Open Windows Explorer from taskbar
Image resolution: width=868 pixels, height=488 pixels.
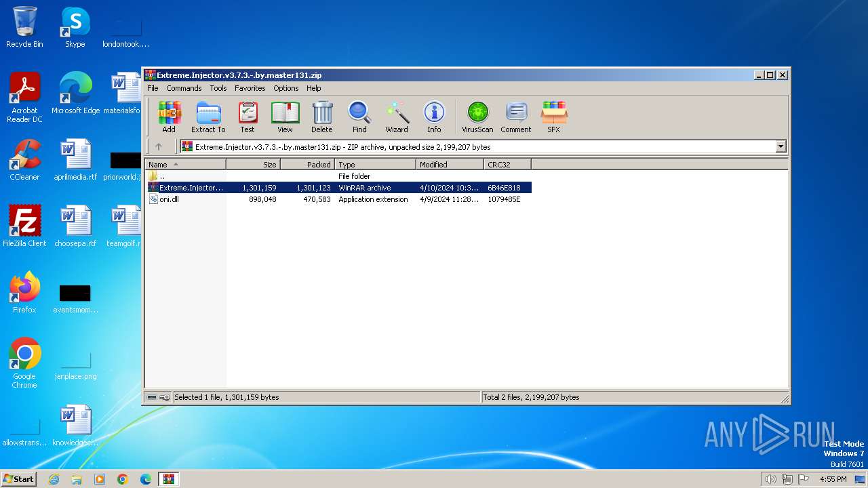pyautogui.click(x=77, y=479)
